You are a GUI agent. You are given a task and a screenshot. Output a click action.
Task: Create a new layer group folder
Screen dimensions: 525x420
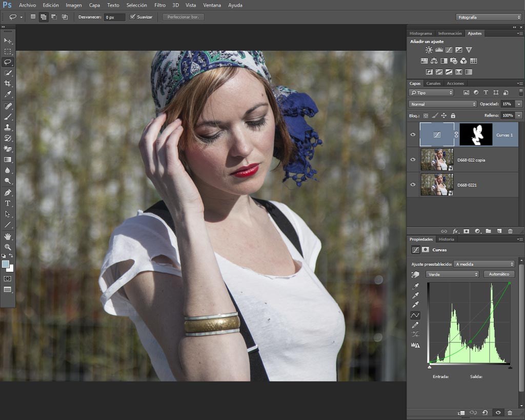pos(488,231)
